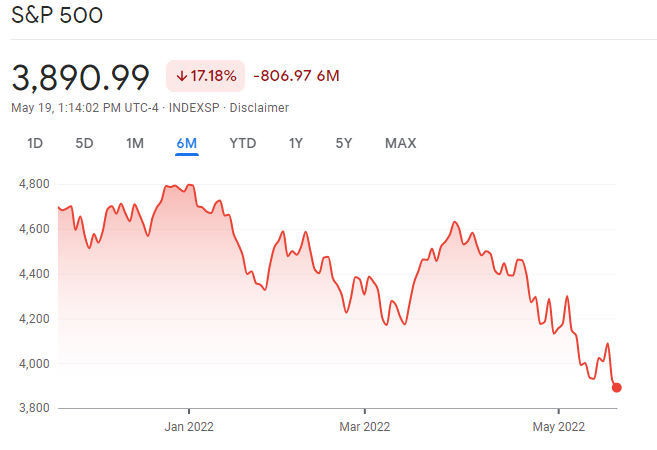Switch to the 5D range tab

pyautogui.click(x=84, y=143)
